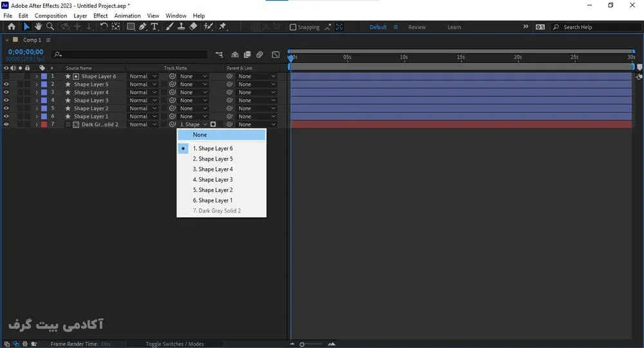This screenshot has height=348, width=644.
Task: Hide Shape Layer 3 with its eye icon
Action: 6,101
